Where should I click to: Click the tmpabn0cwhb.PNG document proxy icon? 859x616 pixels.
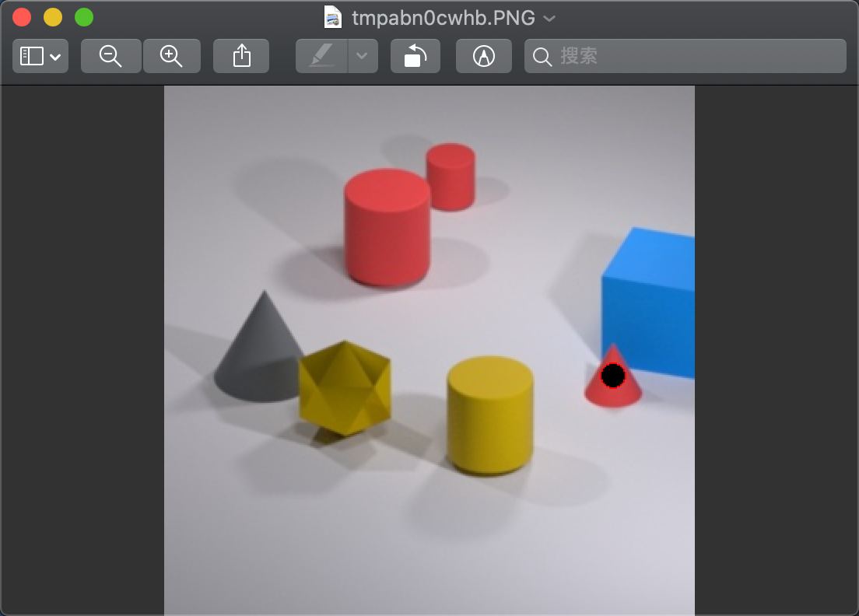pos(333,18)
